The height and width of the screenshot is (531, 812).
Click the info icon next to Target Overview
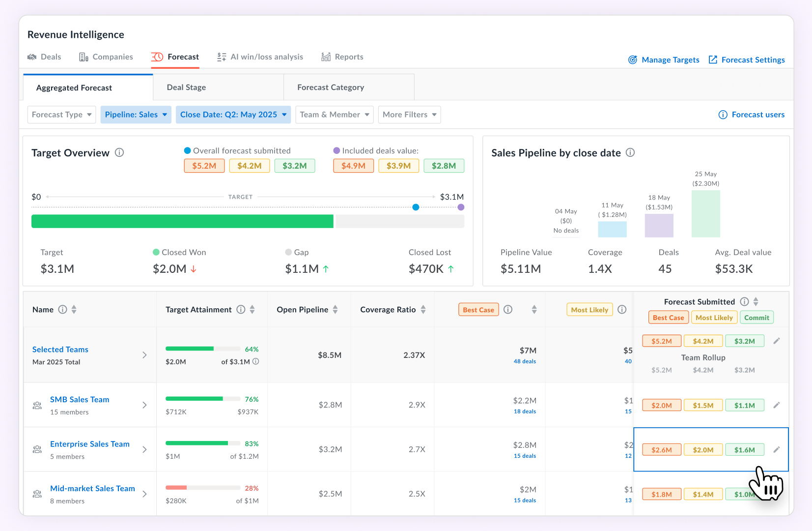[x=119, y=152]
